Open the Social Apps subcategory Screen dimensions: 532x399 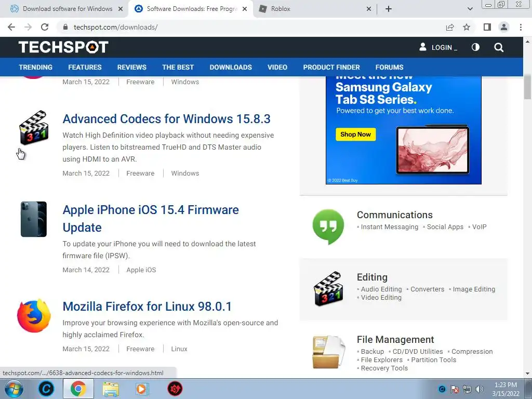pos(445,227)
